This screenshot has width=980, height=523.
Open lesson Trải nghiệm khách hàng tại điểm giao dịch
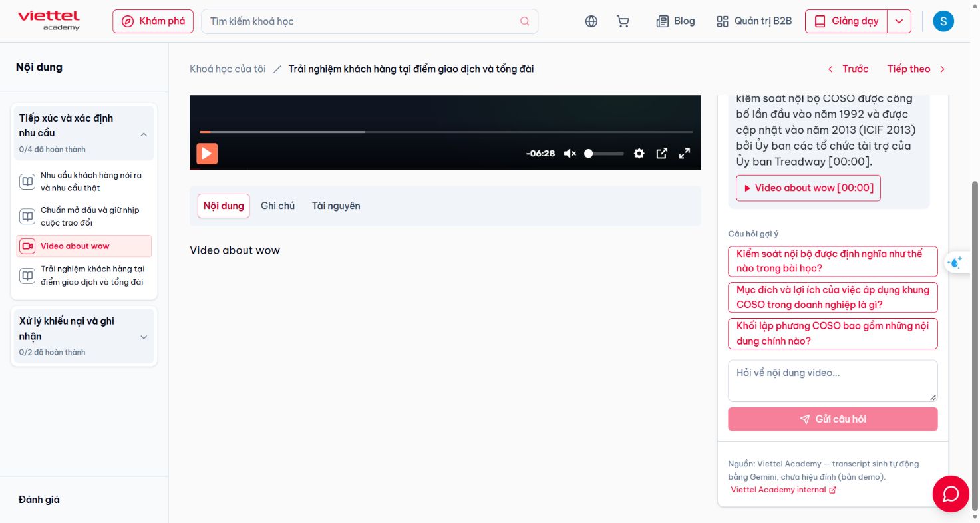84,275
